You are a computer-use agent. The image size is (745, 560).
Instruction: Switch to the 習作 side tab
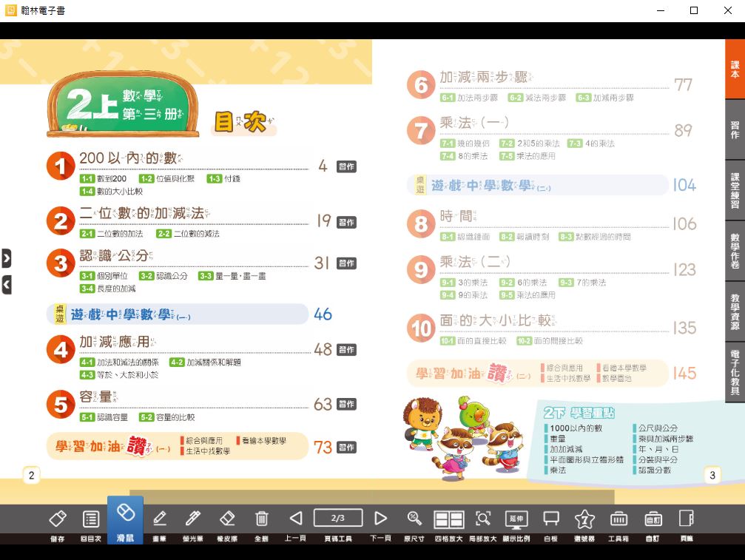point(735,130)
